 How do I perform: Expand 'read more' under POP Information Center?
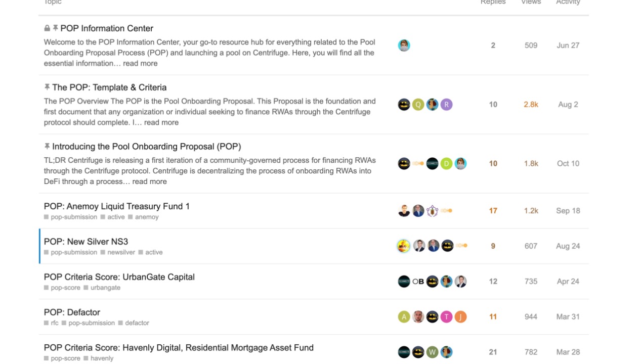tap(140, 63)
